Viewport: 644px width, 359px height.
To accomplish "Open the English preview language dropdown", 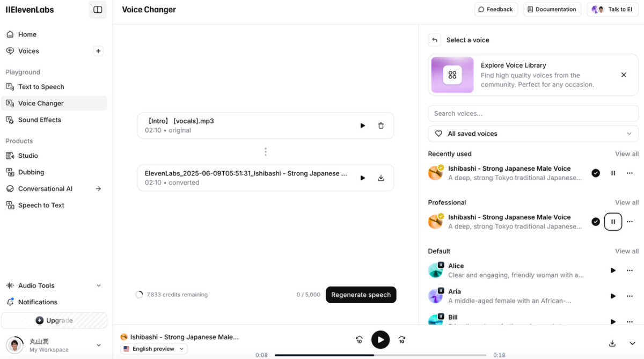I will coord(153,349).
